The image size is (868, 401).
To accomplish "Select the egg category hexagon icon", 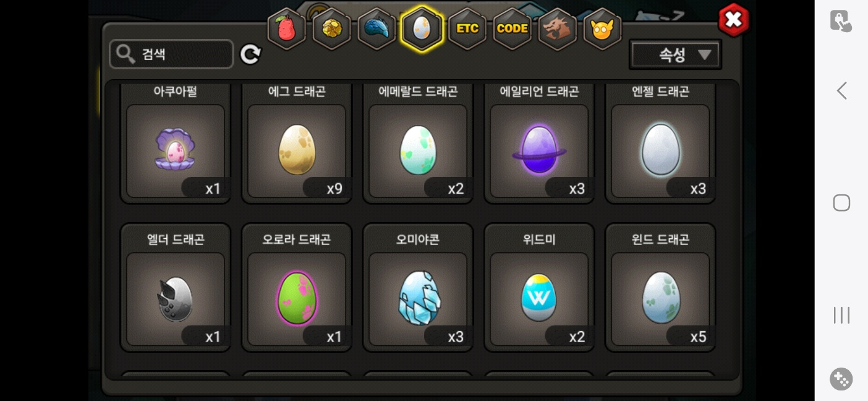I will 422,28.
